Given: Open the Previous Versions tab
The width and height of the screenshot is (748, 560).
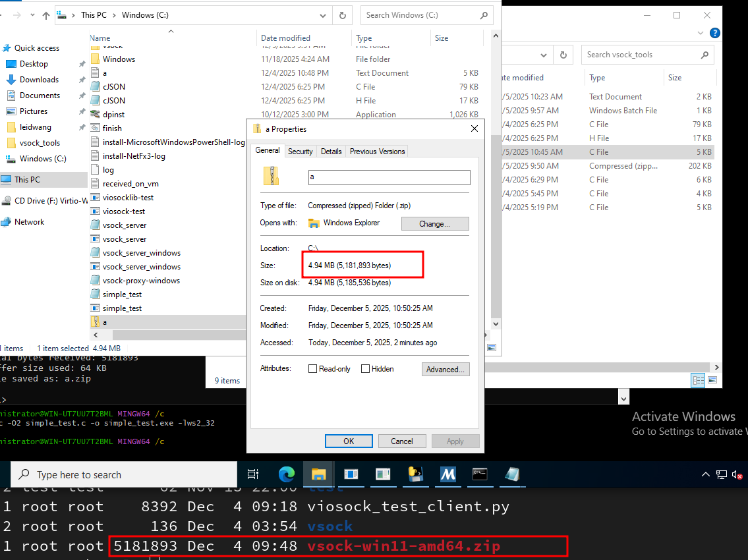Looking at the screenshot, I should click(x=377, y=152).
